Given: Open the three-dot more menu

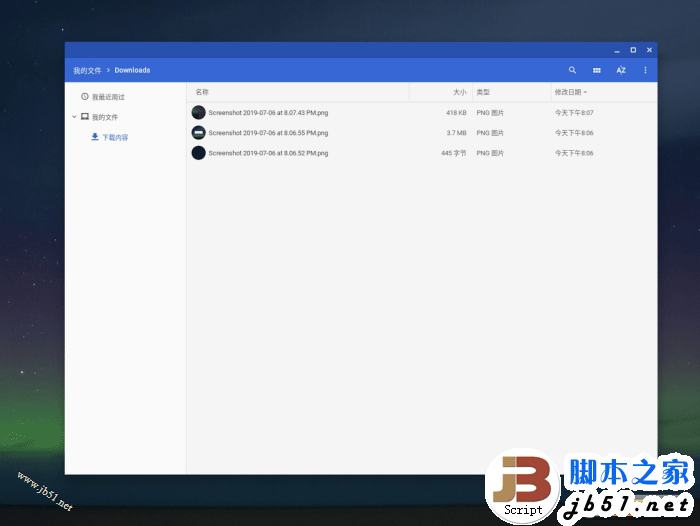Looking at the screenshot, I should point(645,70).
